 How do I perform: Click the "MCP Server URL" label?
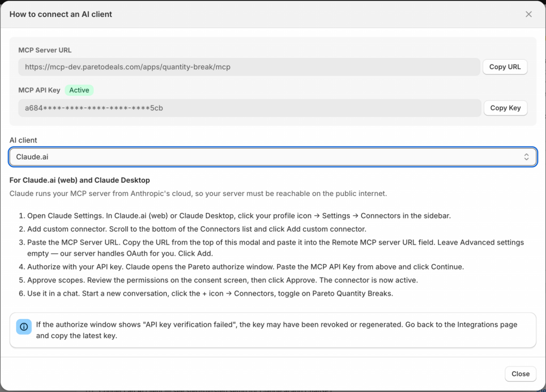pos(45,50)
